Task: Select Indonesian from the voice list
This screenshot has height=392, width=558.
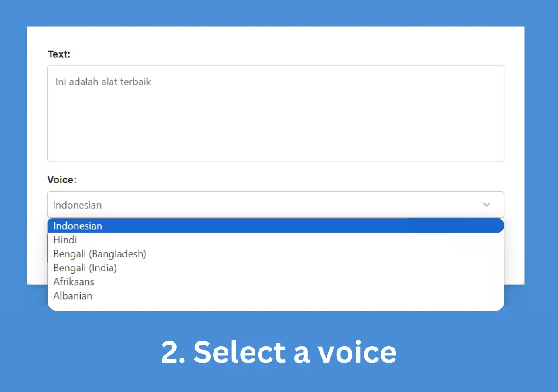Action: (x=78, y=226)
